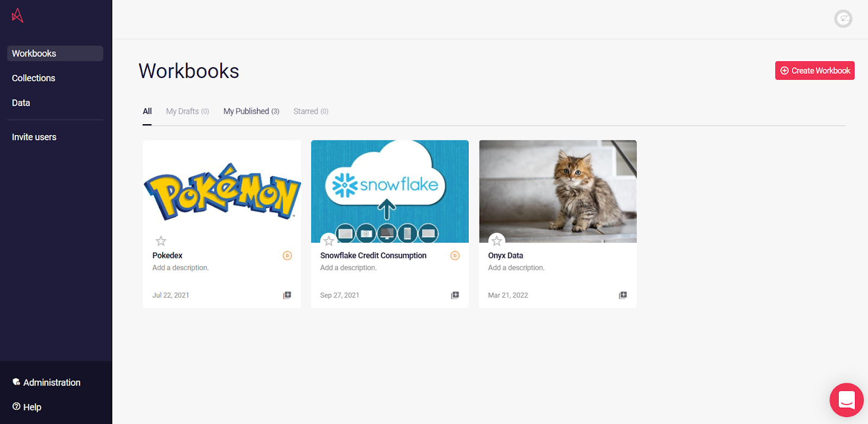This screenshot has height=424, width=868.
Task: Open the Pokedex workbook thumbnail
Action: point(222,191)
